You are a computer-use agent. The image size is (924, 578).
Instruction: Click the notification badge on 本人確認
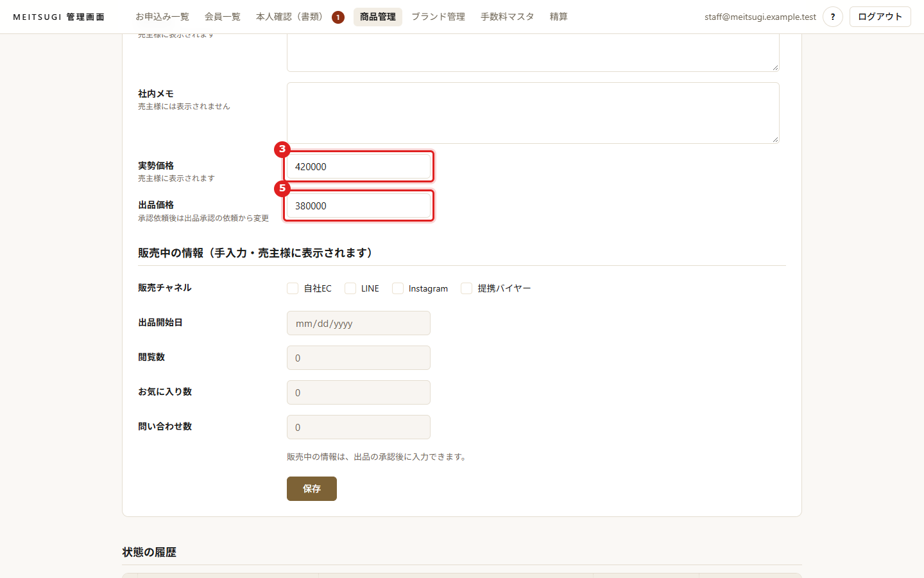338,17
